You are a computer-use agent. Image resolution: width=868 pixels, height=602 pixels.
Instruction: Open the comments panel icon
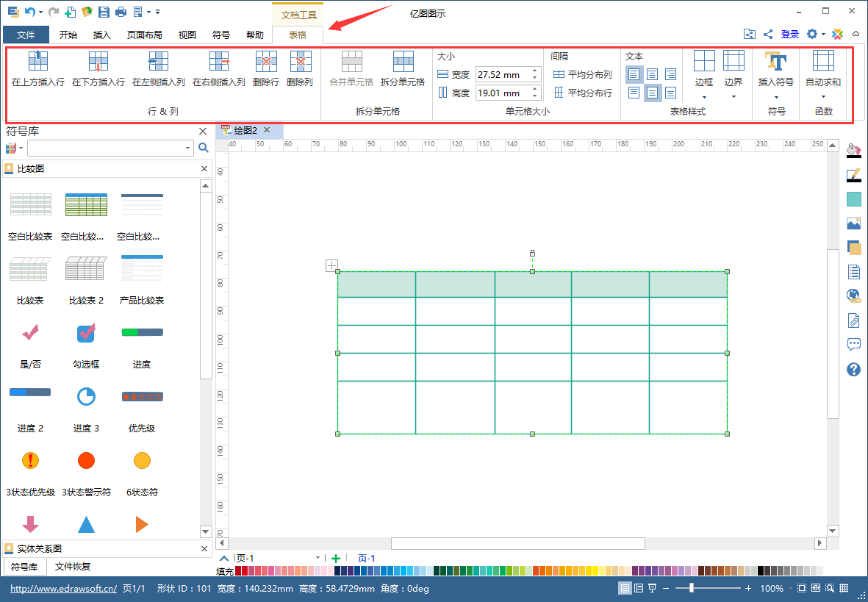point(853,345)
